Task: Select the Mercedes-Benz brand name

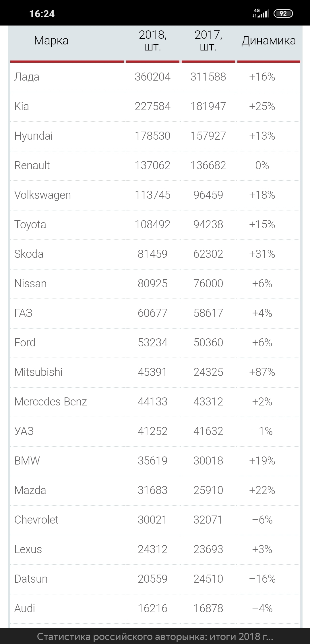Action: coord(51,402)
